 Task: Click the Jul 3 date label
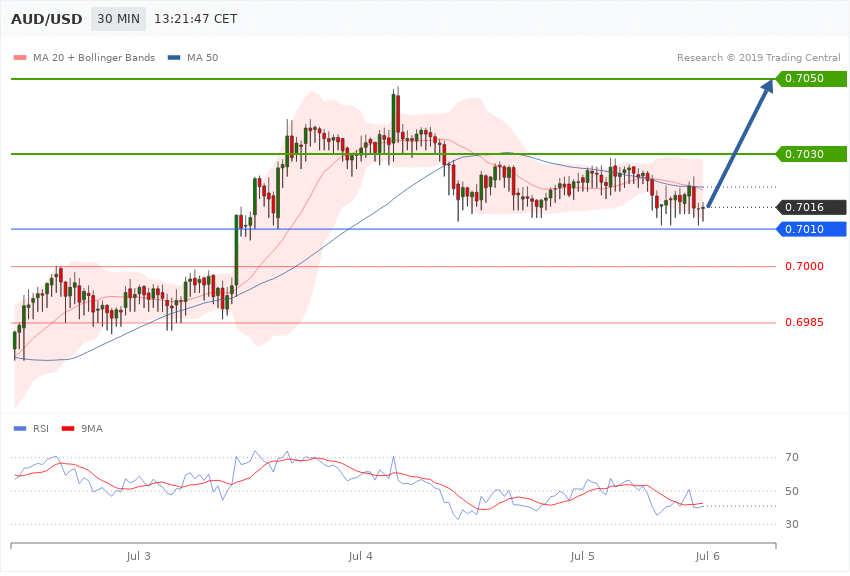tap(138, 556)
